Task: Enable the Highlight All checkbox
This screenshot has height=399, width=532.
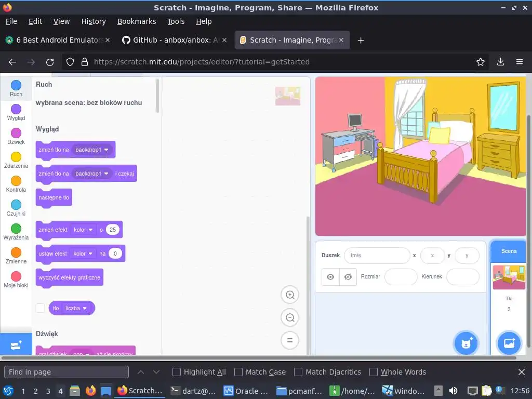Action: (x=177, y=372)
